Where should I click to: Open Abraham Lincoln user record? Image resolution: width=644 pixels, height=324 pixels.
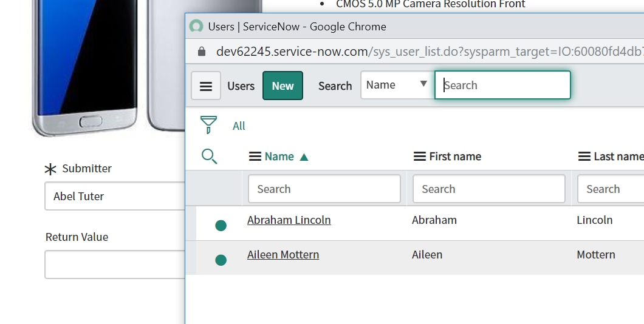pos(289,220)
